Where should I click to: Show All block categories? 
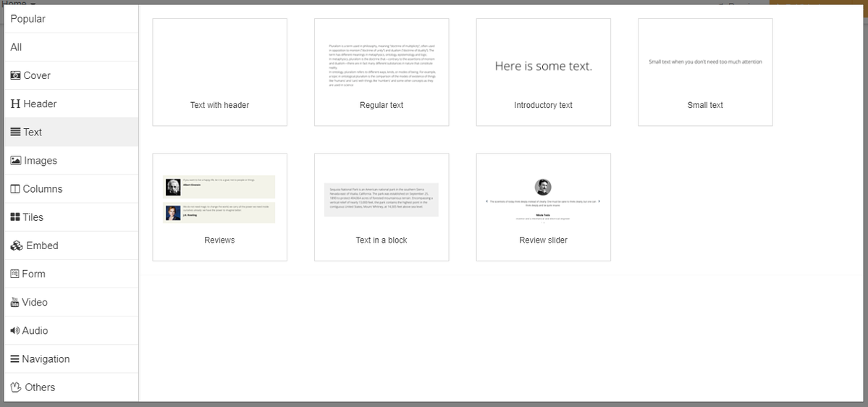coord(72,47)
